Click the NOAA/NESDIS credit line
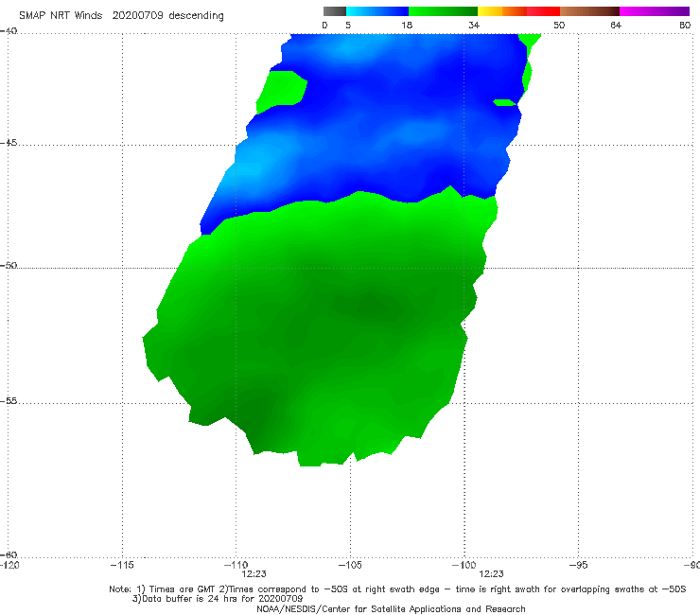Image resolution: width=700 pixels, height=615 pixels. point(391,608)
